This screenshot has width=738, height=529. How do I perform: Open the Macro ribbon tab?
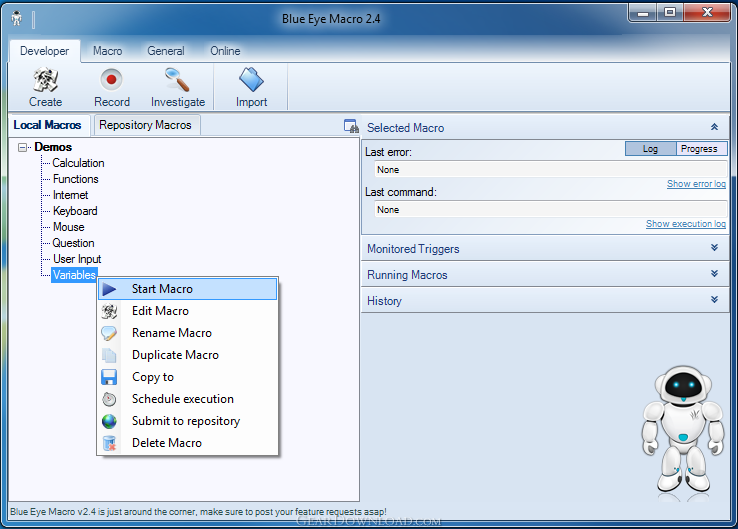tap(107, 51)
